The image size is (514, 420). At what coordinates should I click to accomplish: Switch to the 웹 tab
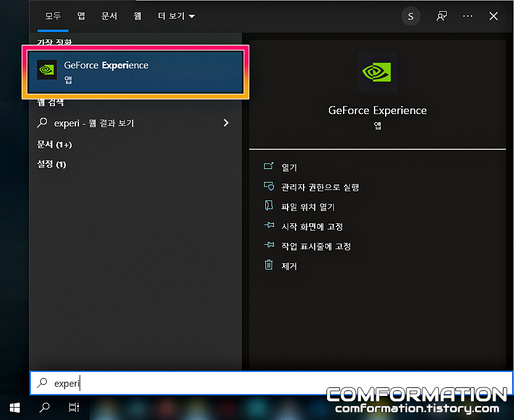[138, 16]
